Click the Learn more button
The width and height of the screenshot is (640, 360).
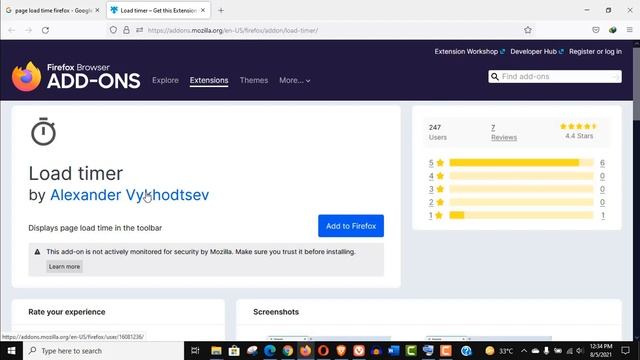click(x=64, y=267)
